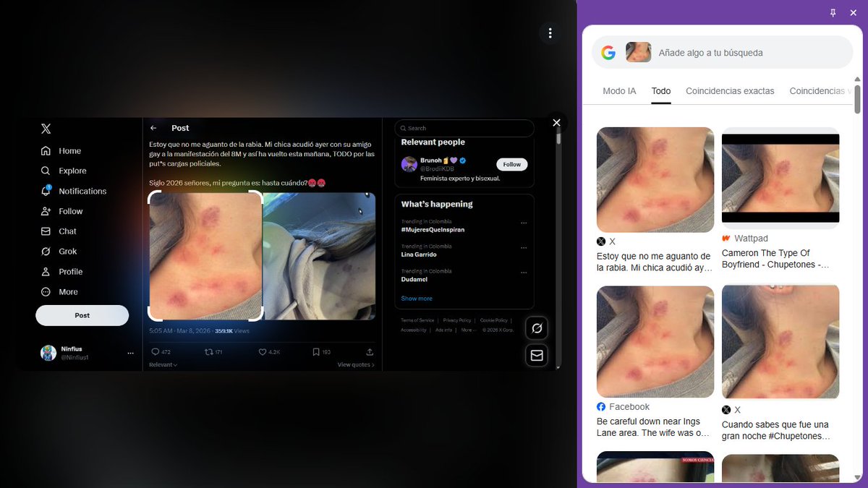868x488 pixels.
Task: Open options dots for Dudamel trend
Action: tap(524, 272)
